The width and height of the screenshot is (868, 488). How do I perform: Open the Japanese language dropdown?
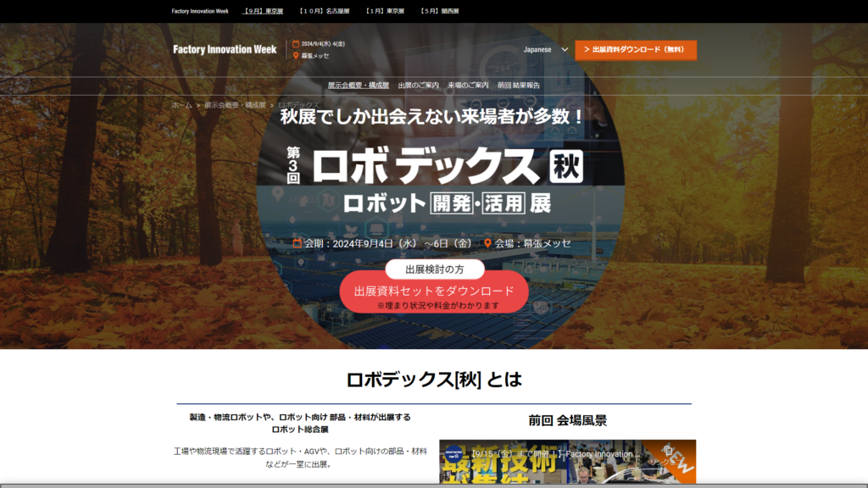(545, 49)
